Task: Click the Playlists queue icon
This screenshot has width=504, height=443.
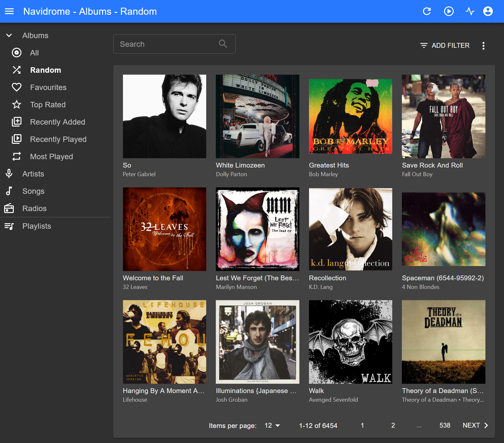Action: click(x=9, y=226)
